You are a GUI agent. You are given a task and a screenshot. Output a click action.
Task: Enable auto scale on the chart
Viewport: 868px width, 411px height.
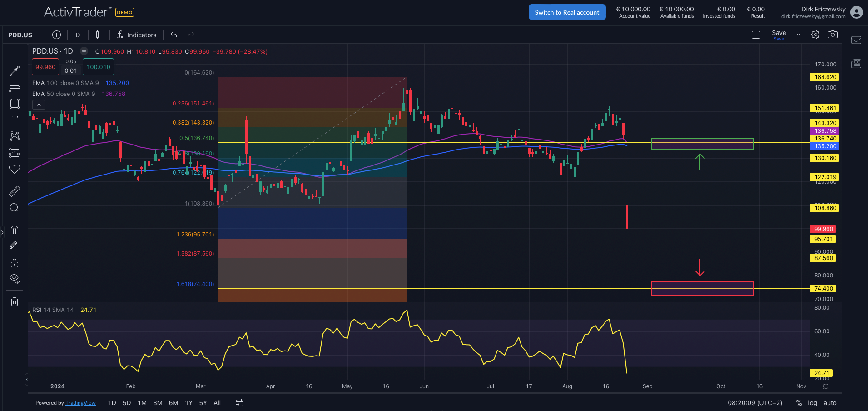[830, 403]
